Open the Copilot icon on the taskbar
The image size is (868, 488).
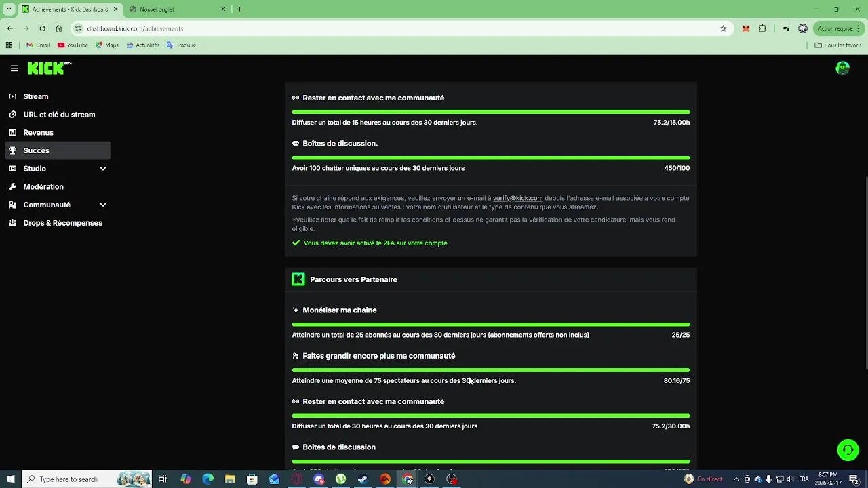[x=186, y=479]
